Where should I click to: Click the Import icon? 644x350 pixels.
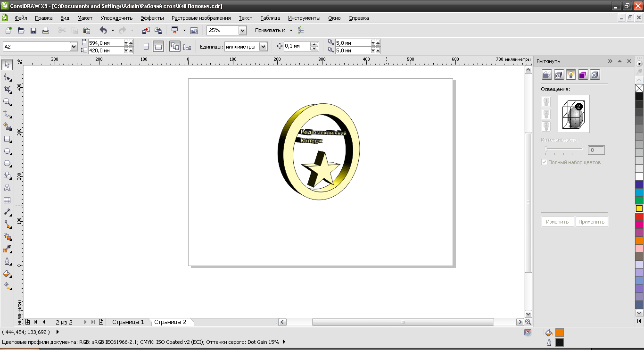pyautogui.click(x=146, y=30)
